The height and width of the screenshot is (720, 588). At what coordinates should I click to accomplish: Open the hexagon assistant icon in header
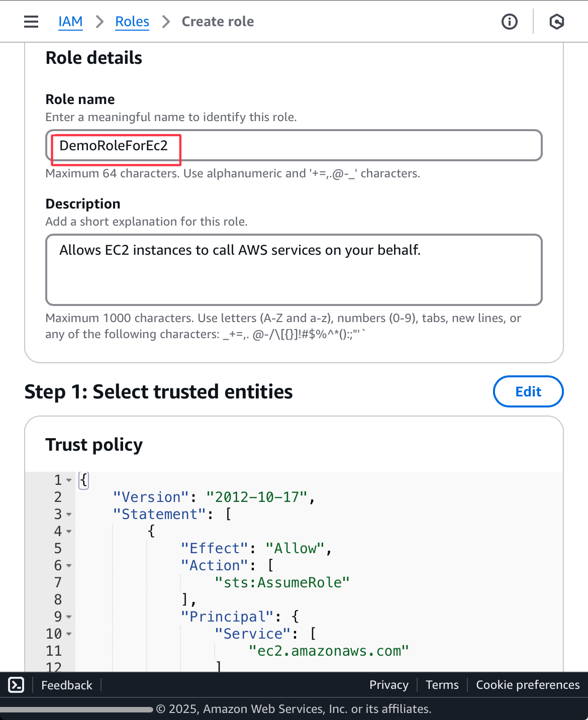[x=556, y=22]
